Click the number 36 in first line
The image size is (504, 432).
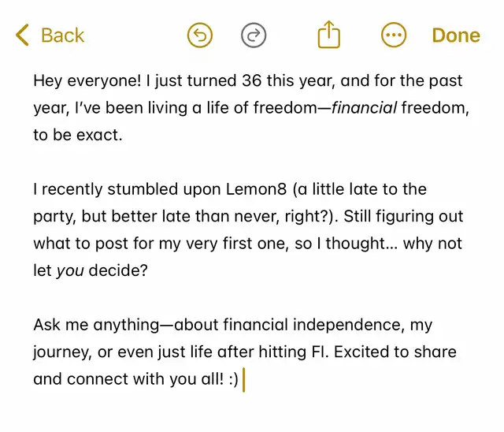point(252,80)
